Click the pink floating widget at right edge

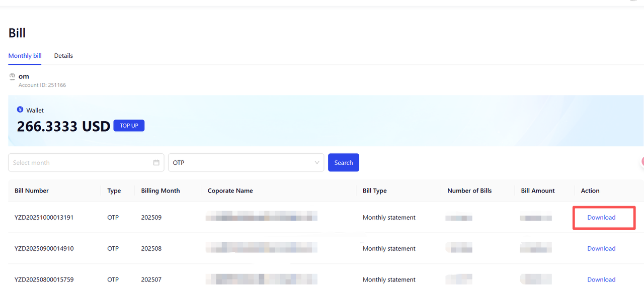pyautogui.click(x=642, y=162)
